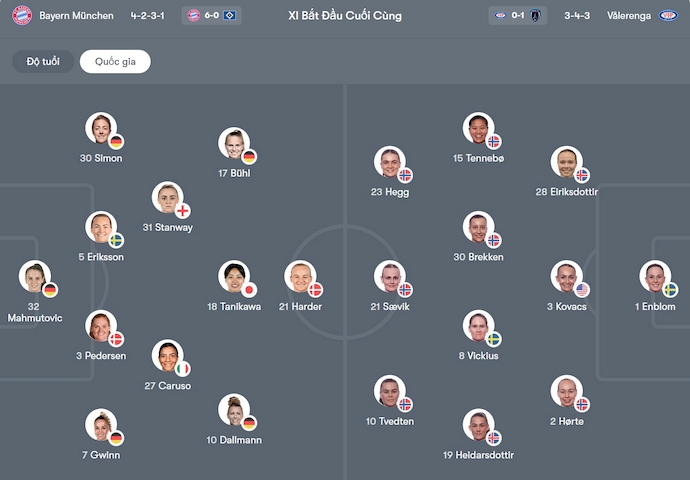Click the Bayern München club crest
Viewport: 690px width, 480px height.
(x=21, y=16)
